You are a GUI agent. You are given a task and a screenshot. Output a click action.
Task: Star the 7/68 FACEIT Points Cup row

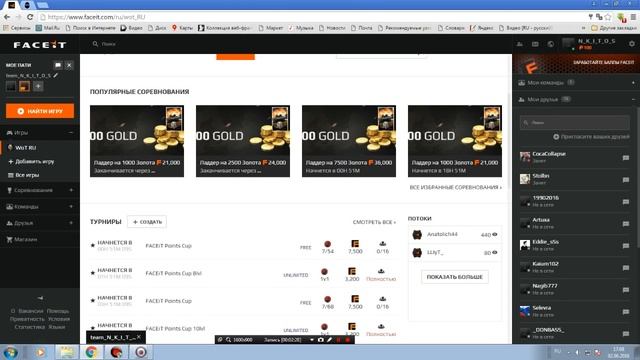pos(93,300)
